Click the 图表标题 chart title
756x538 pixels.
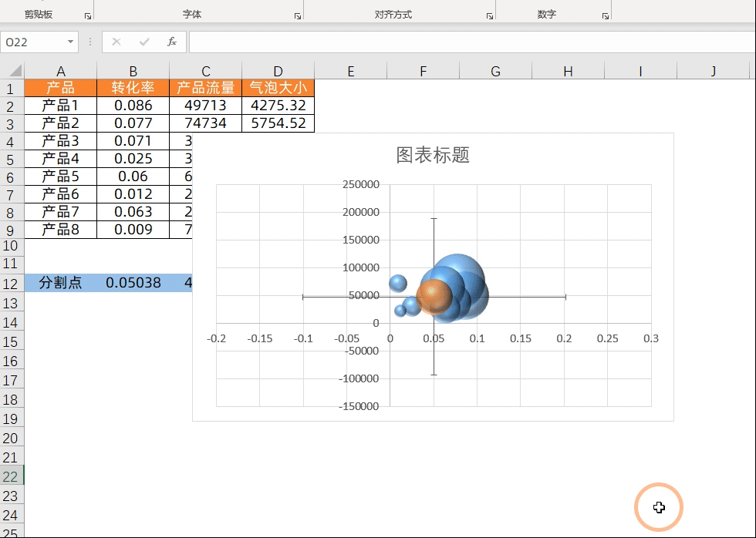pyautogui.click(x=433, y=155)
